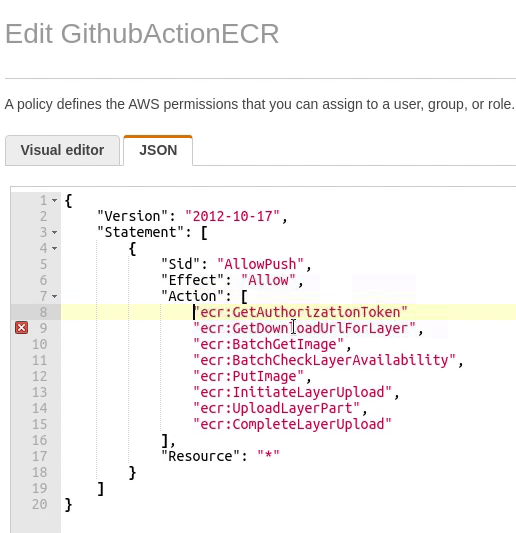Screen dimensions: 516x533
Task: Click the ecr:BatchGetImage action string
Action: (x=269, y=344)
